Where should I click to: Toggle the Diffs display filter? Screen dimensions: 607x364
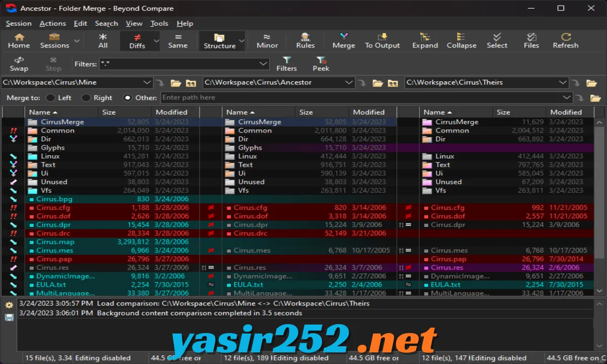click(x=137, y=40)
